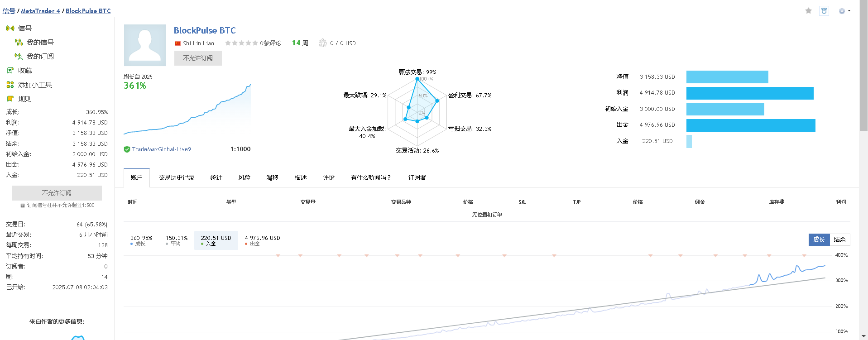868x340 pixels.
Task: Click MetaTrader 4 breadcrumb link
Action: tap(40, 11)
